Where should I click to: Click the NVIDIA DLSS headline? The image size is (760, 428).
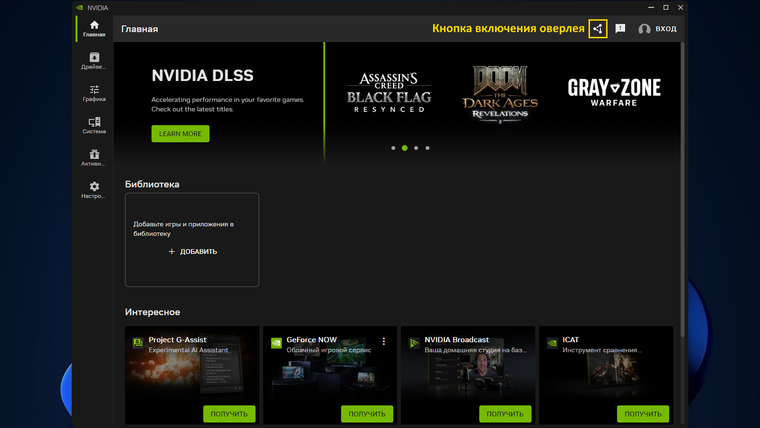pos(203,76)
